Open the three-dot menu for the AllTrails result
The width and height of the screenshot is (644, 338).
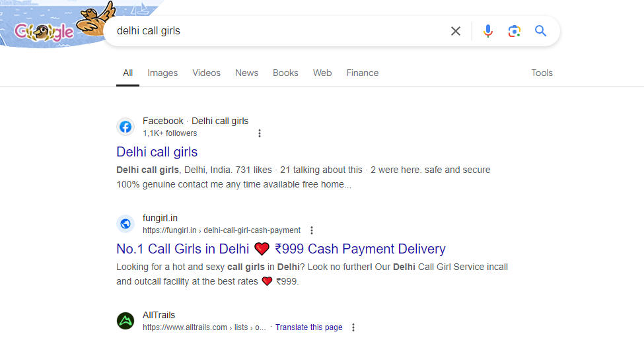tap(353, 327)
